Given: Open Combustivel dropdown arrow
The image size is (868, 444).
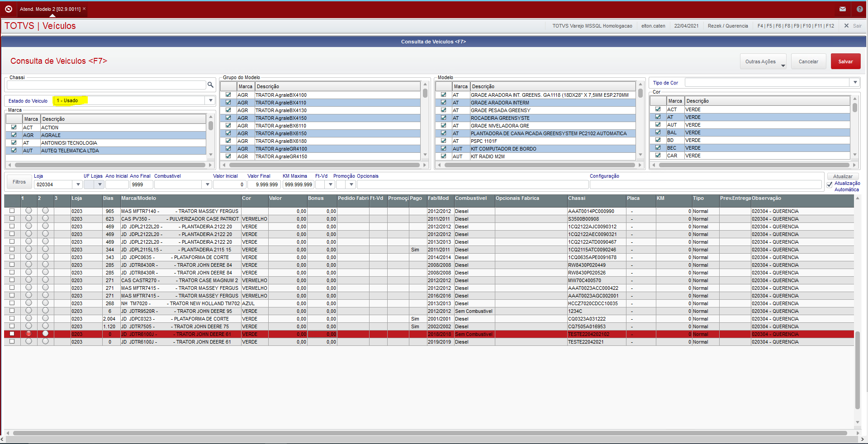Looking at the screenshot, I should pos(207,184).
